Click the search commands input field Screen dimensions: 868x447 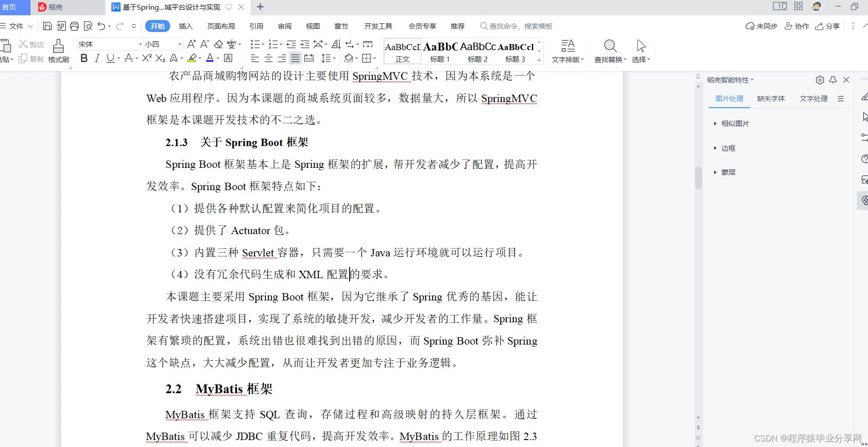[517, 26]
